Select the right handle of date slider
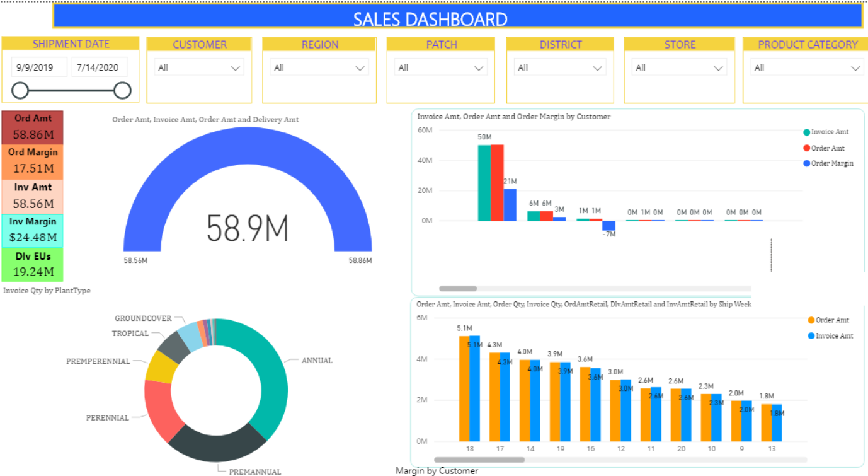 coord(123,91)
